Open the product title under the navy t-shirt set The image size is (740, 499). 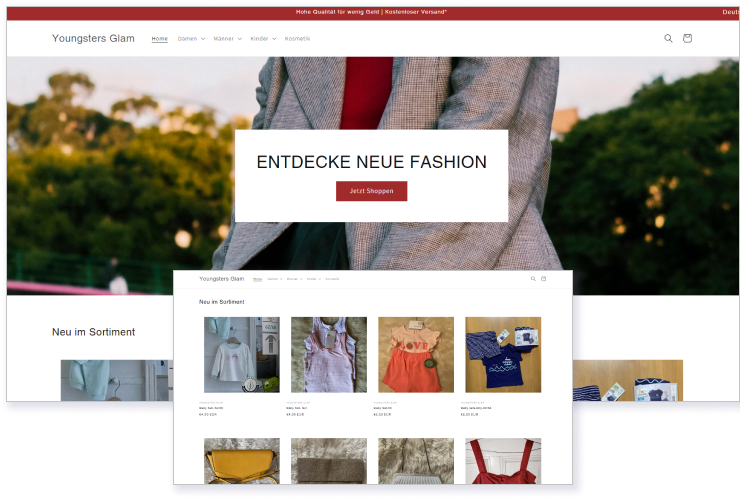point(476,408)
